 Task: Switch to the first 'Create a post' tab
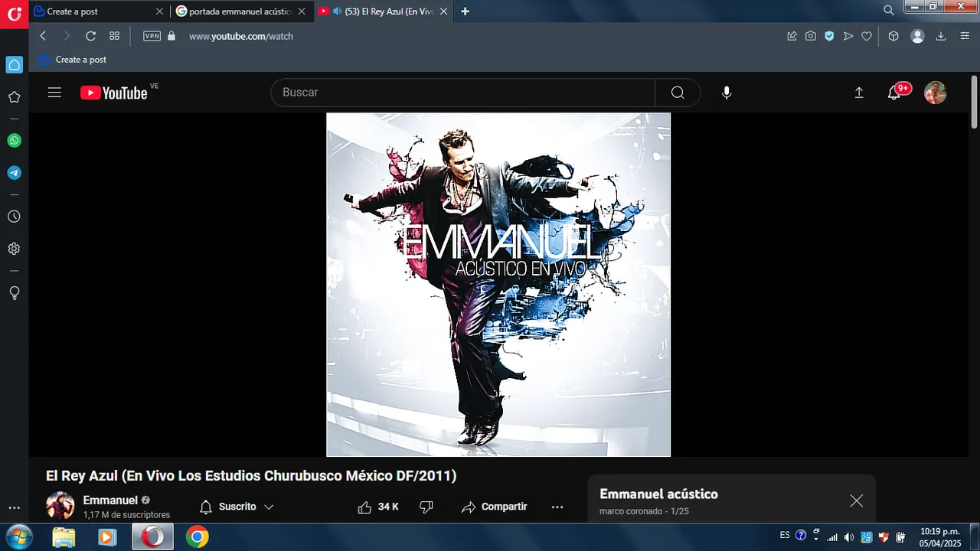pyautogui.click(x=99, y=11)
